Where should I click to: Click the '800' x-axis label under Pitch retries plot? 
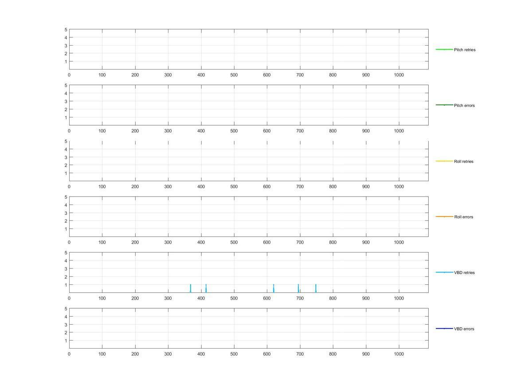pos(333,75)
